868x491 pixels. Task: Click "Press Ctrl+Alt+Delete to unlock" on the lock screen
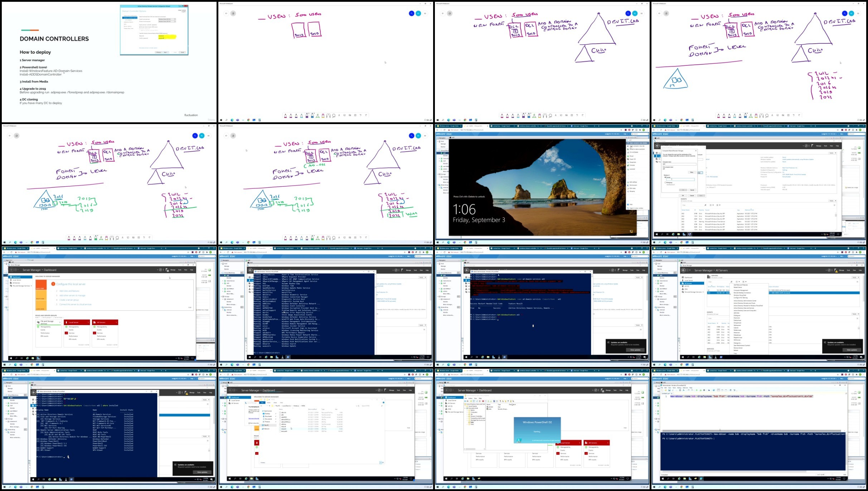(469, 197)
